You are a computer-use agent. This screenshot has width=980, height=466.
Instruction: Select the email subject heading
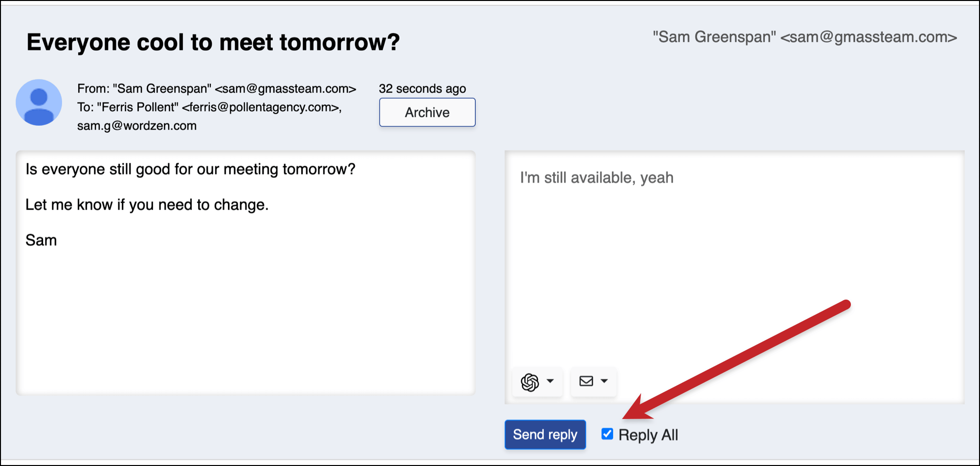[213, 42]
